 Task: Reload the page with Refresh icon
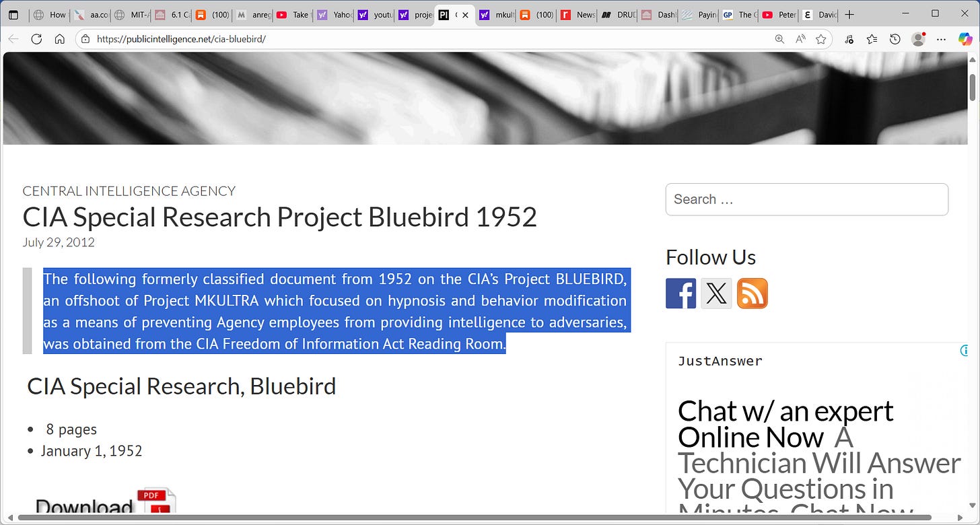click(x=36, y=39)
